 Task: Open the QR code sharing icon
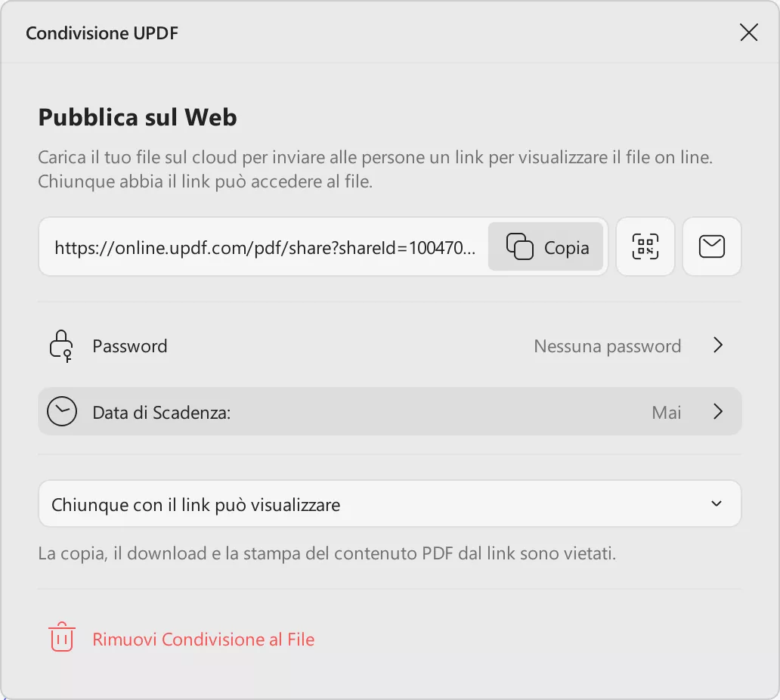(645, 246)
